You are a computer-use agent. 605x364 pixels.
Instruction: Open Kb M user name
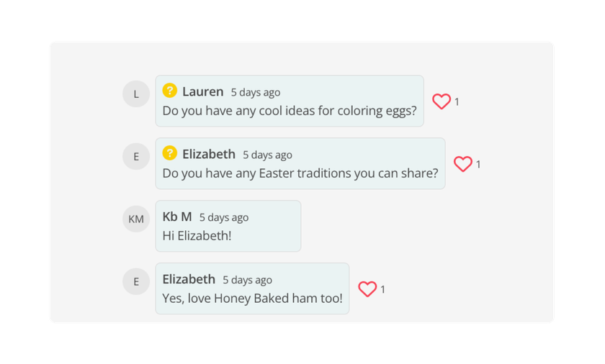pos(177,217)
